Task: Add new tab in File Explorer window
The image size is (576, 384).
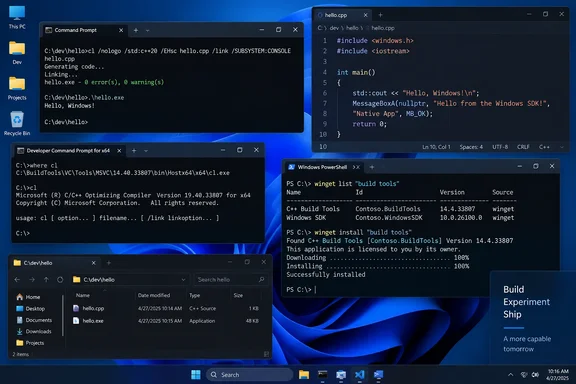Action: pyautogui.click(x=108, y=263)
